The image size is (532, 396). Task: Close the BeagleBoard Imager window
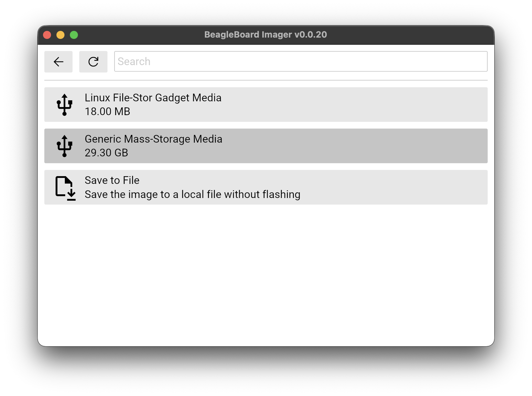[x=47, y=35]
